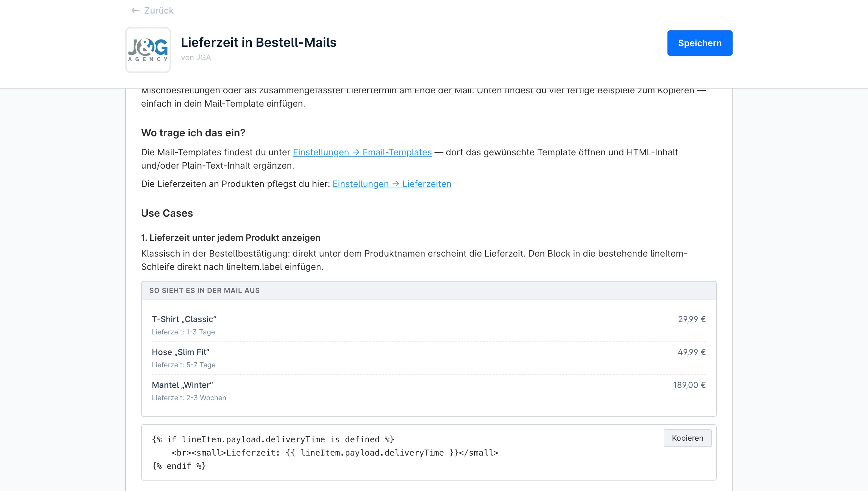The width and height of the screenshot is (868, 491).
Task: Click the Mantel „Winter“ product name
Action: (183, 385)
